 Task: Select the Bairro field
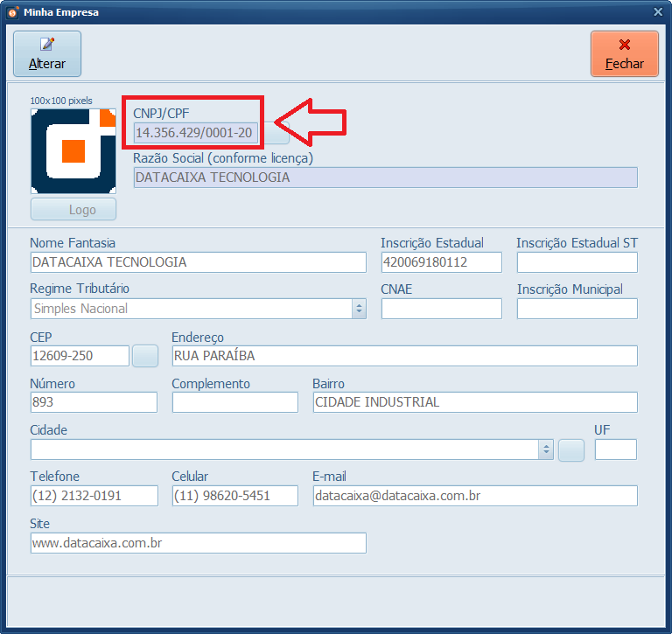click(x=474, y=402)
